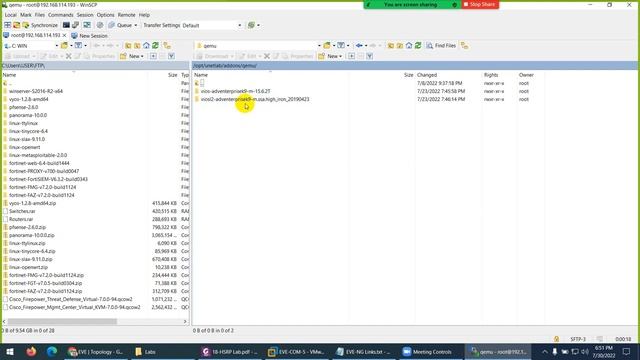Click the Synchronize toolbar button

point(40,25)
